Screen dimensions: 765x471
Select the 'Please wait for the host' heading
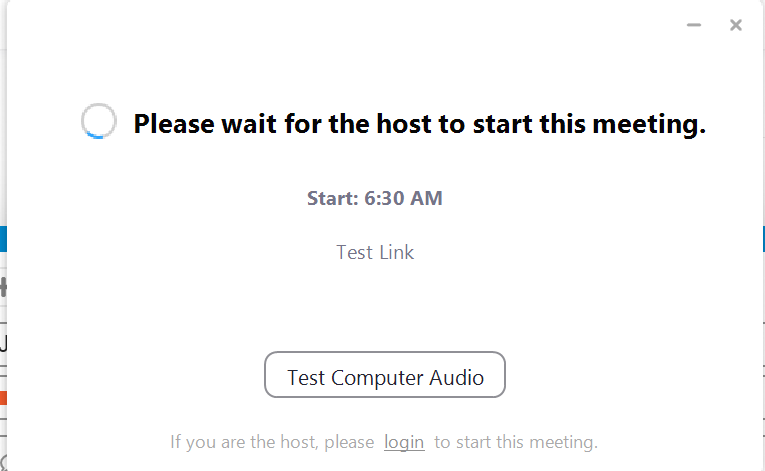(420, 123)
